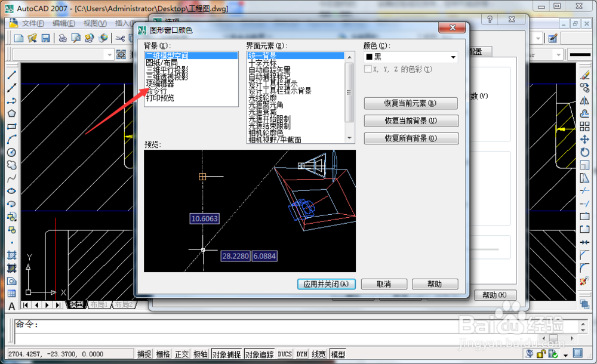Open the 文件(F) menu
The image size is (597, 364).
[x=33, y=23]
